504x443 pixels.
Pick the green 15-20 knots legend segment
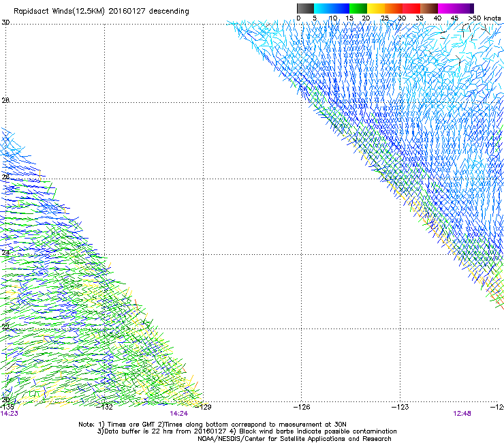tap(358, 8)
